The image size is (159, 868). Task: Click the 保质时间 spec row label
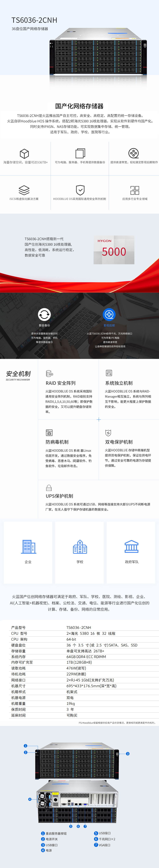click(18, 709)
